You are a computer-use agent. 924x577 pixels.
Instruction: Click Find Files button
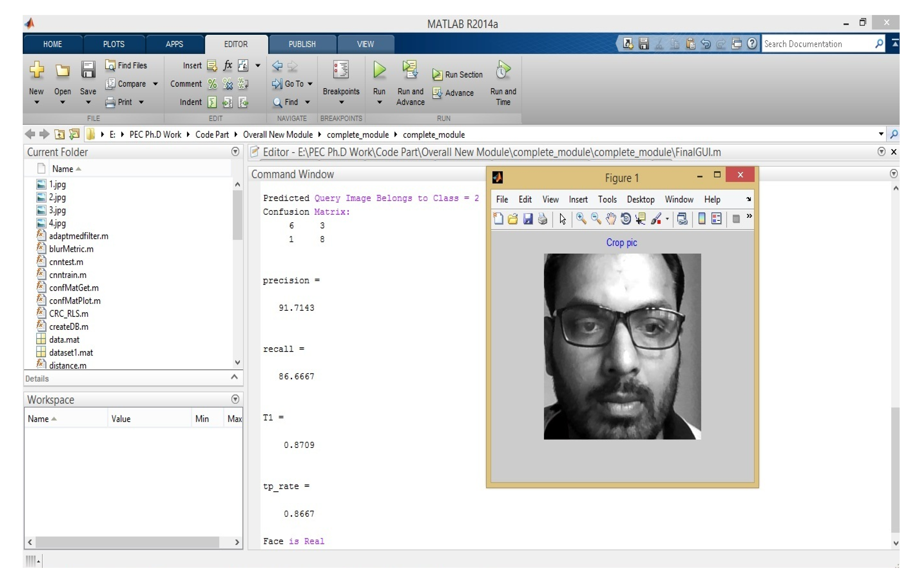(126, 66)
